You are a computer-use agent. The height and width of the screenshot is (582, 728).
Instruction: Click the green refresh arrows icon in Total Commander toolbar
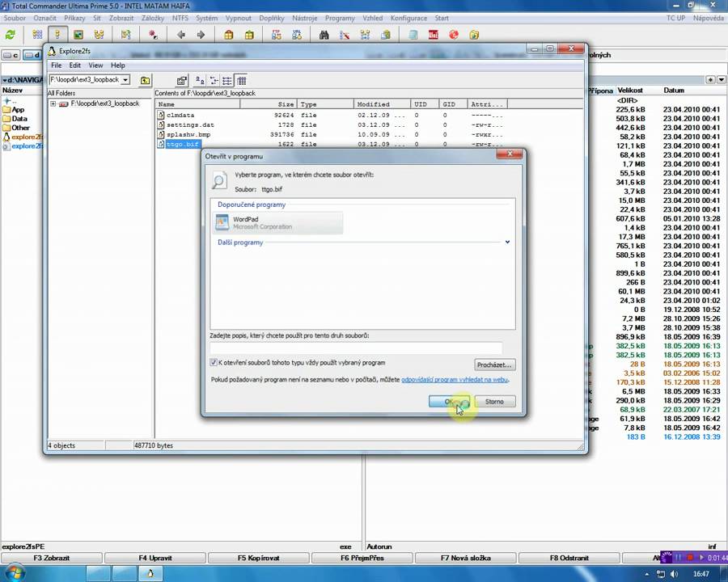(x=11, y=35)
